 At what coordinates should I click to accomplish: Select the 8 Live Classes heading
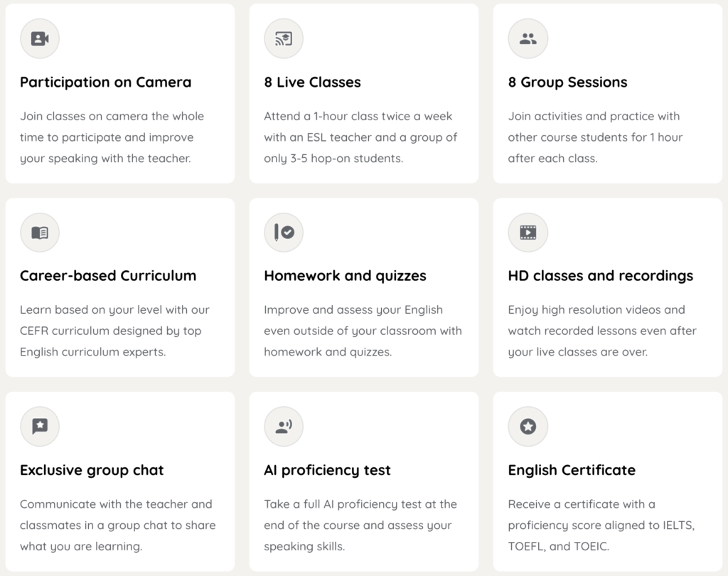point(313,82)
